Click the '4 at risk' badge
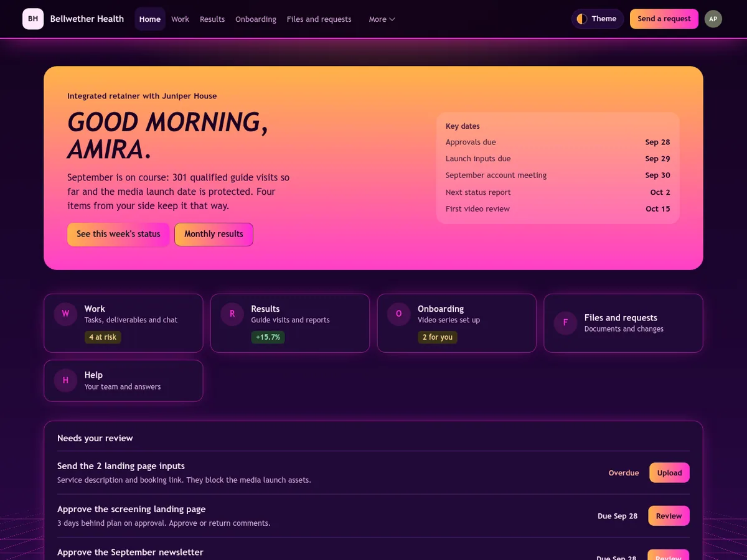This screenshot has width=747, height=560. (103, 337)
